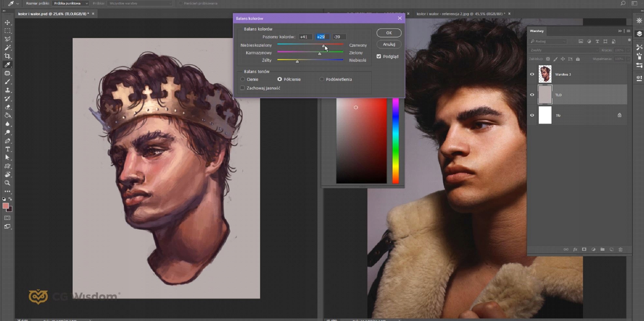Switch to the referencja 2.jpg tab

click(x=460, y=14)
